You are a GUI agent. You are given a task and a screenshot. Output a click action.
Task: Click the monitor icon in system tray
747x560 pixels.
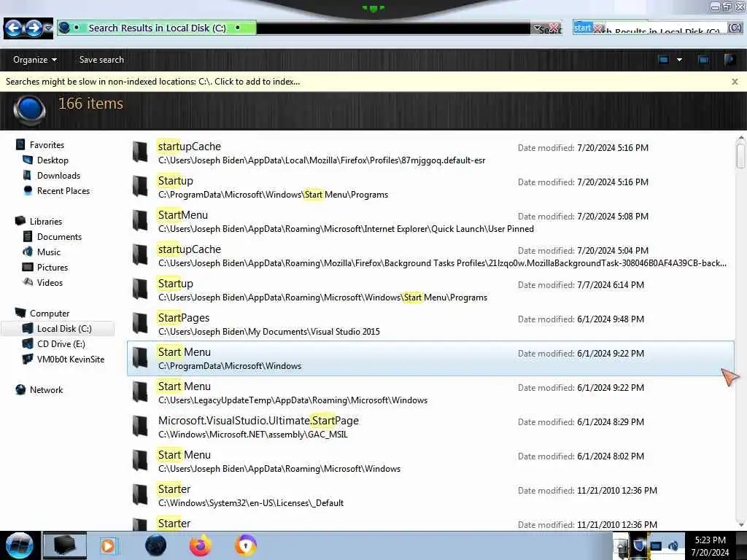click(656, 545)
